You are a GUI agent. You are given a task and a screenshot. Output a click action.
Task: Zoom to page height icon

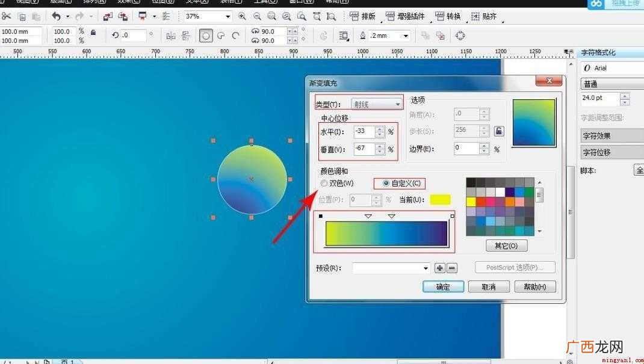point(331,16)
